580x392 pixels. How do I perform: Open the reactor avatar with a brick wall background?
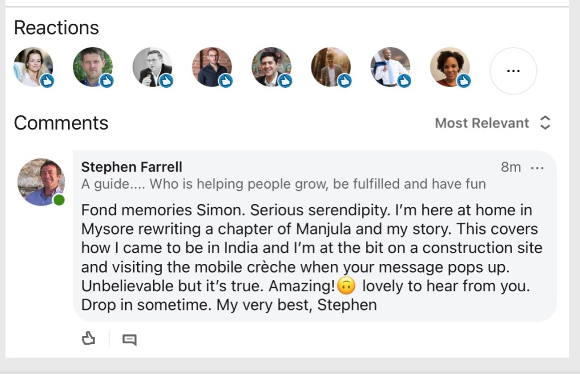click(x=211, y=67)
